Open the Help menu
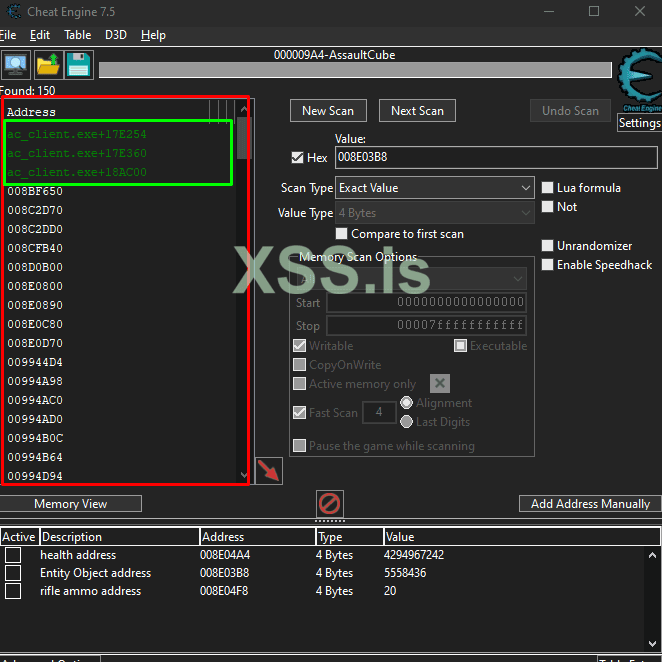 (x=153, y=35)
